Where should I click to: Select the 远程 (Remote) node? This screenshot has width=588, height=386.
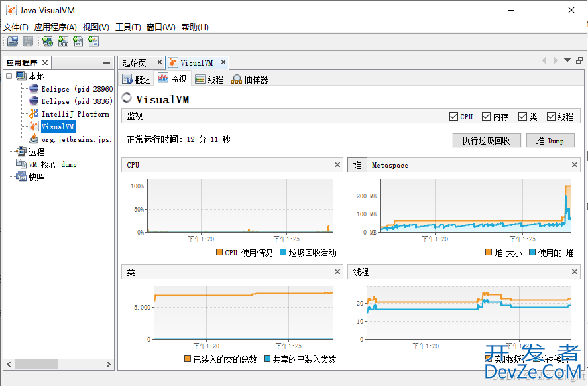[36, 152]
